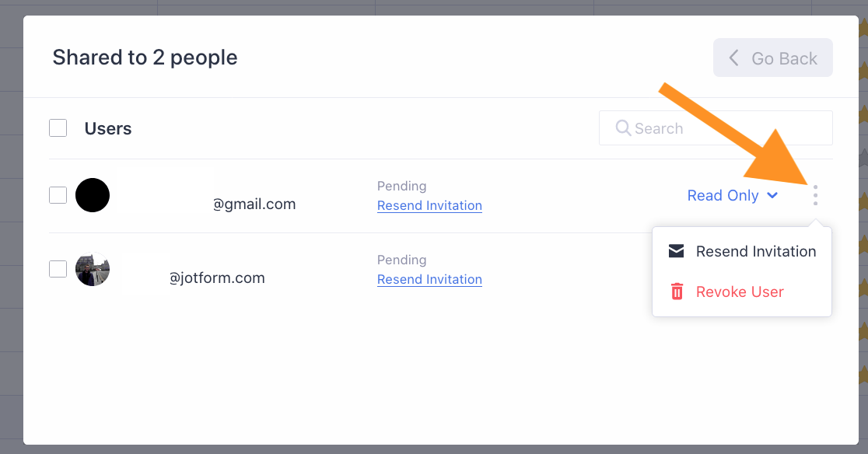Check the jotform.com user checkbox
868x454 pixels.
click(58, 269)
